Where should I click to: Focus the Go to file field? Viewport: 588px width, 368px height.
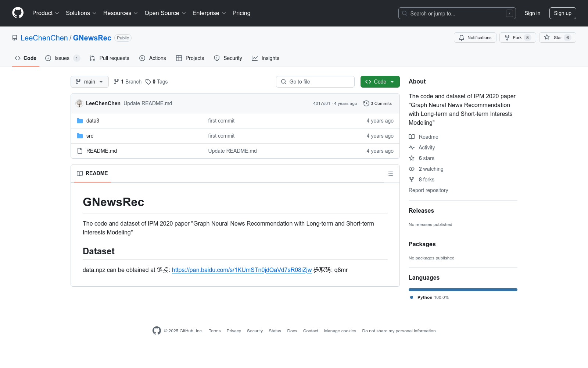click(315, 82)
